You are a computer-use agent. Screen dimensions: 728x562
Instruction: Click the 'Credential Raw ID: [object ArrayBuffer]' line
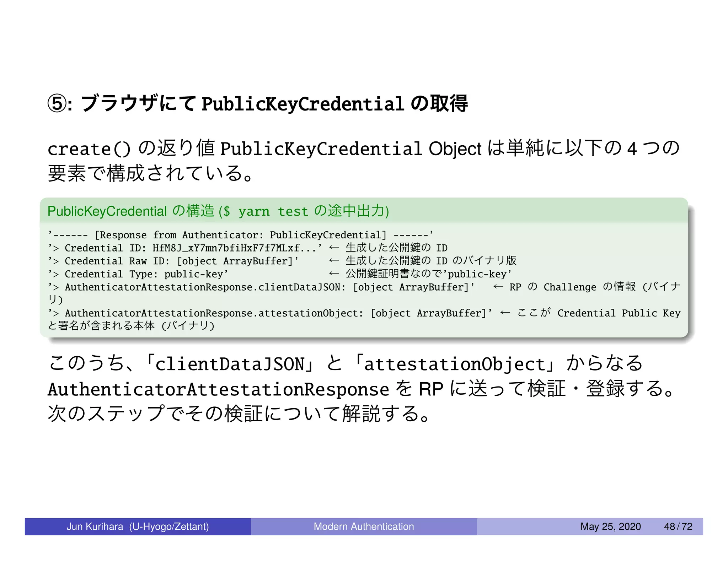point(173,261)
